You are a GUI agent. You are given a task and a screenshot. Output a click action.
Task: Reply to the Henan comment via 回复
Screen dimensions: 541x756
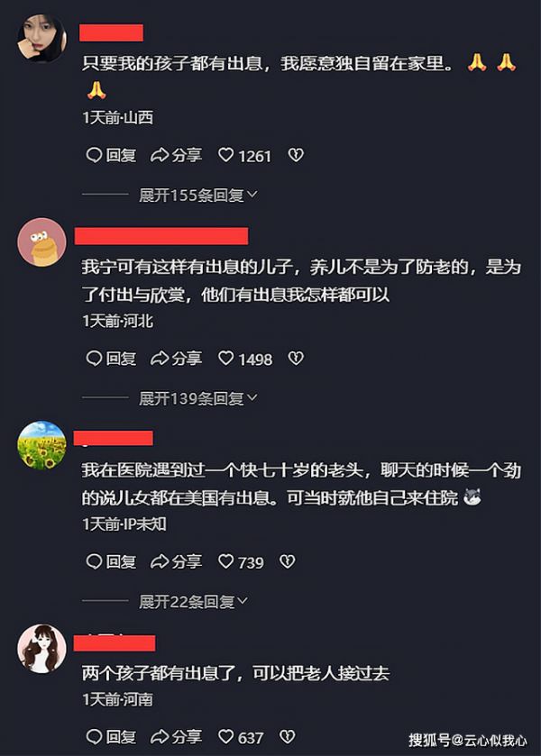click(x=111, y=737)
